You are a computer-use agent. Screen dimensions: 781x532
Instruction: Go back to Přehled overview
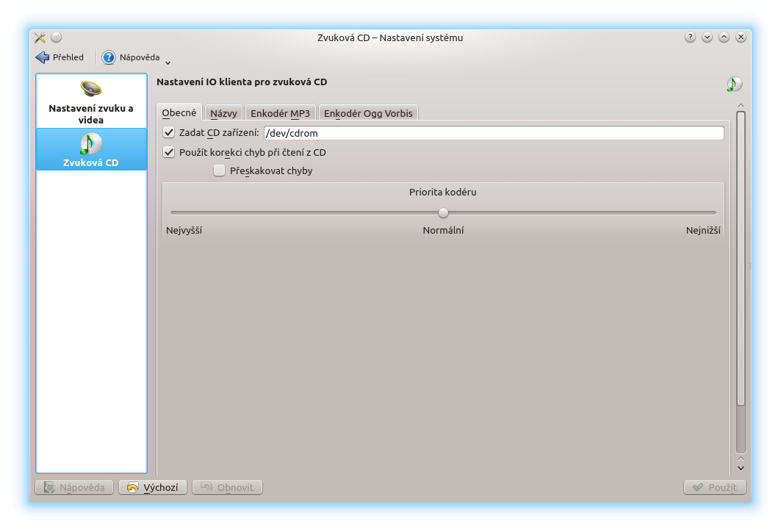pyautogui.click(x=60, y=57)
